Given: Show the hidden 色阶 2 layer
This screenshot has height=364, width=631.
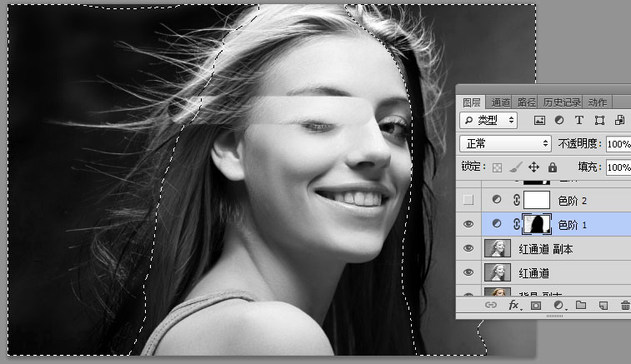Looking at the screenshot, I should (x=468, y=200).
